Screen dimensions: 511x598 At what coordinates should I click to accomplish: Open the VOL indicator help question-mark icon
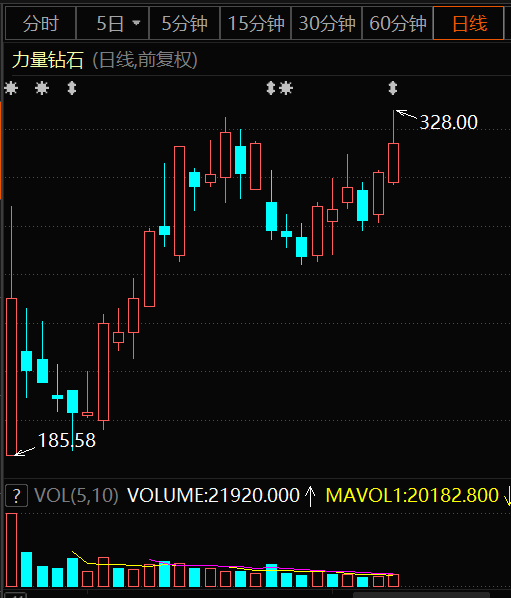coord(16,495)
